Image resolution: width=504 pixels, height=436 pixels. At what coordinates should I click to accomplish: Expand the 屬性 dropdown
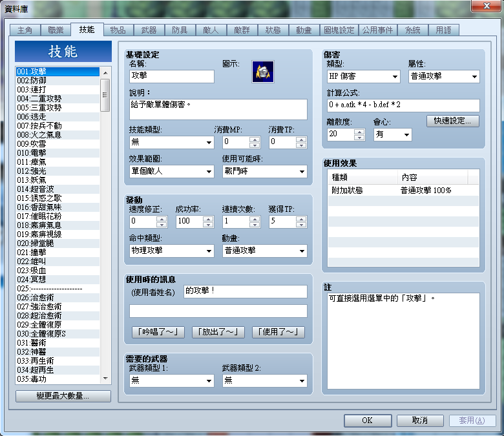[x=444, y=76]
